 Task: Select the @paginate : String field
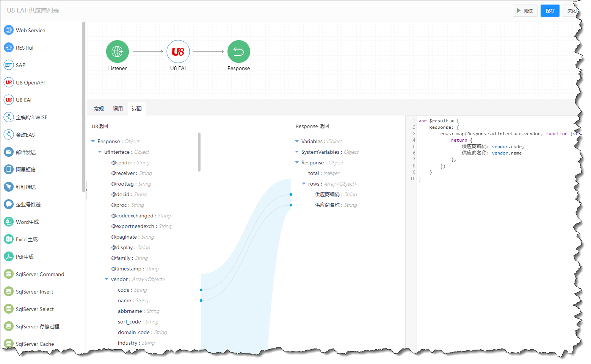tap(133, 237)
